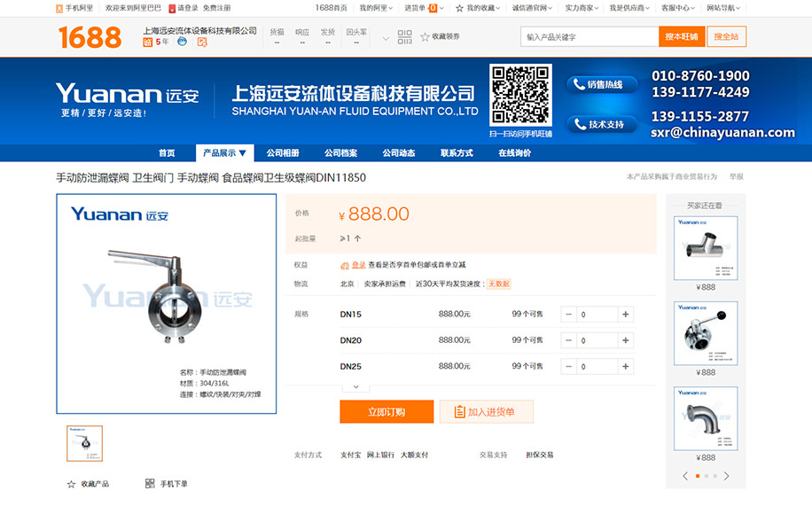
Task: Click the mobile order QR icon
Action: point(150,484)
